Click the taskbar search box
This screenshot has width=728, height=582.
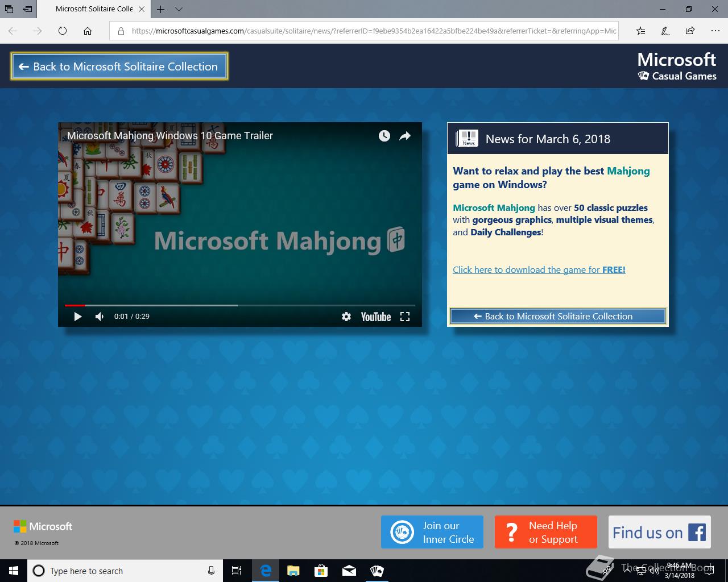click(125, 571)
